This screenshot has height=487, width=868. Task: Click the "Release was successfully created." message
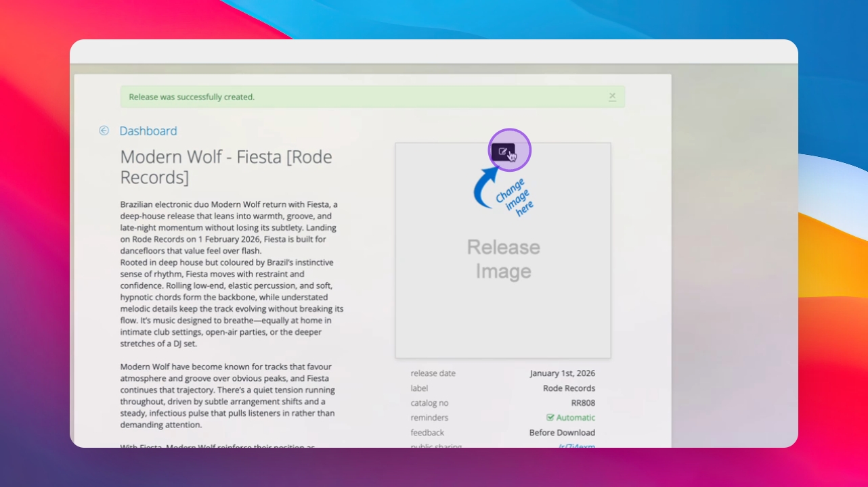click(192, 97)
